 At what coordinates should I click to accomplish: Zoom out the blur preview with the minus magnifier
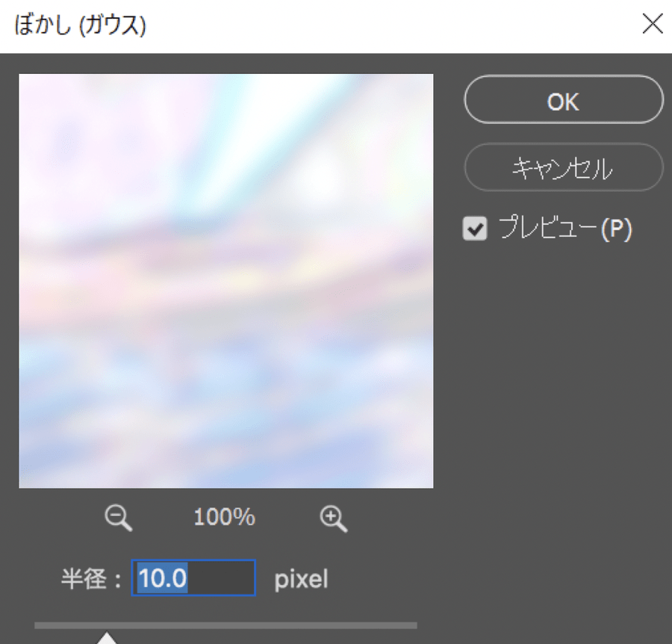tap(118, 518)
